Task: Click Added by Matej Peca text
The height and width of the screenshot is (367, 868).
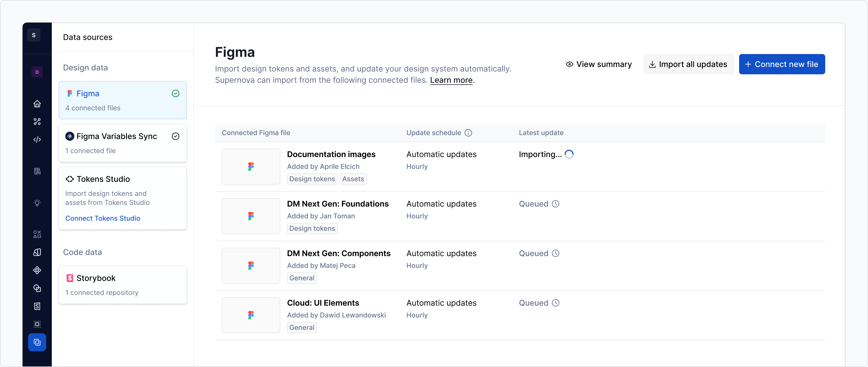Action: point(321,266)
